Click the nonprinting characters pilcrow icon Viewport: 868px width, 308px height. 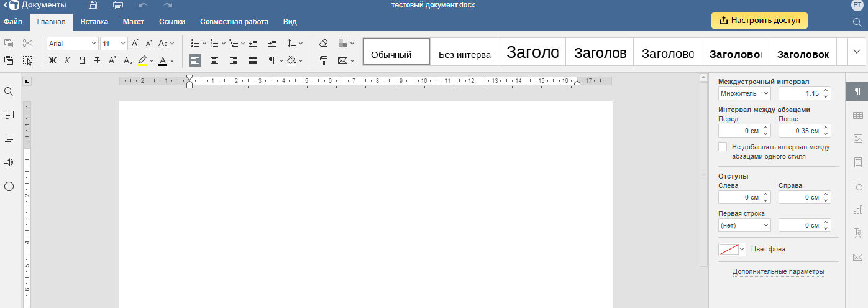point(272,60)
